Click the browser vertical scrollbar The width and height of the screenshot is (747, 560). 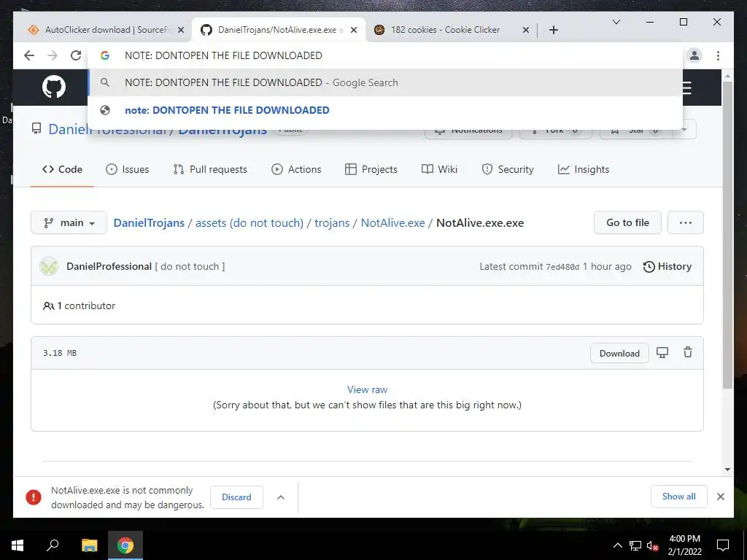click(x=727, y=234)
